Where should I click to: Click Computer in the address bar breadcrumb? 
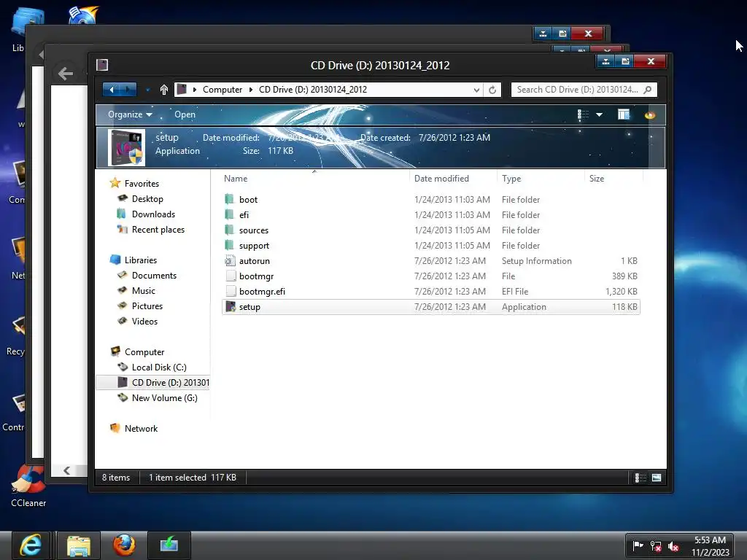(222, 90)
